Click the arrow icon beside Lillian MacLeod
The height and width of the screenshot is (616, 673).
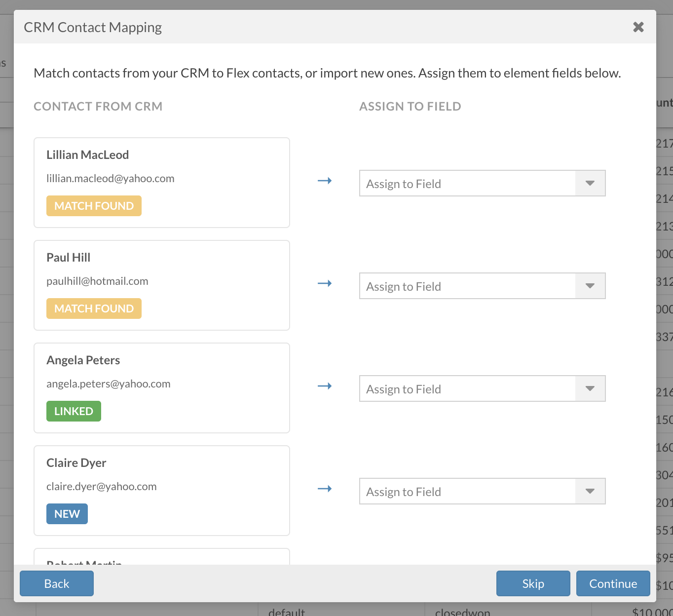(324, 181)
